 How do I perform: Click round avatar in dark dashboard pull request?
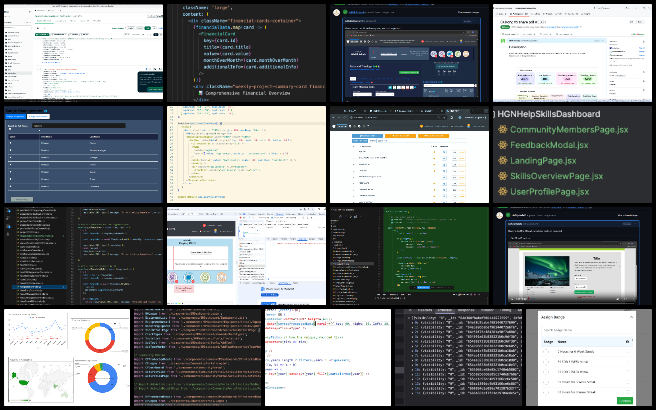pos(336,13)
